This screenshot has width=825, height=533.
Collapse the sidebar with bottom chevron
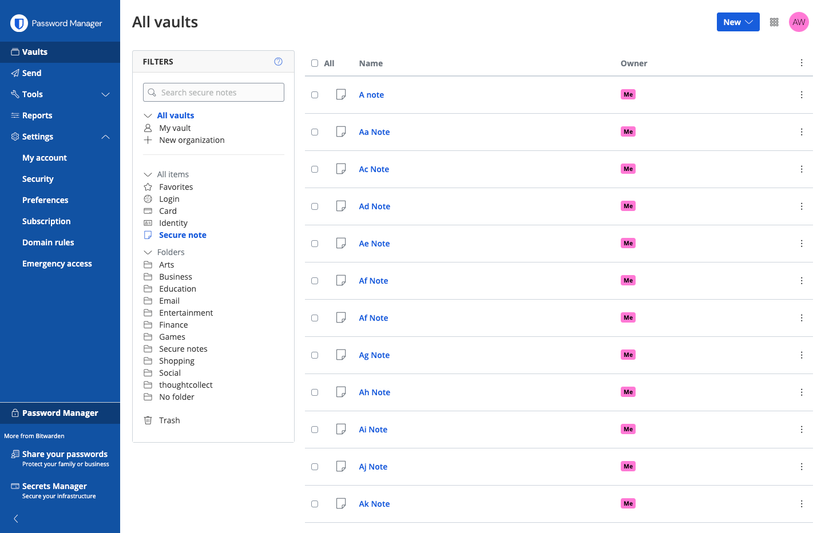coord(16,519)
